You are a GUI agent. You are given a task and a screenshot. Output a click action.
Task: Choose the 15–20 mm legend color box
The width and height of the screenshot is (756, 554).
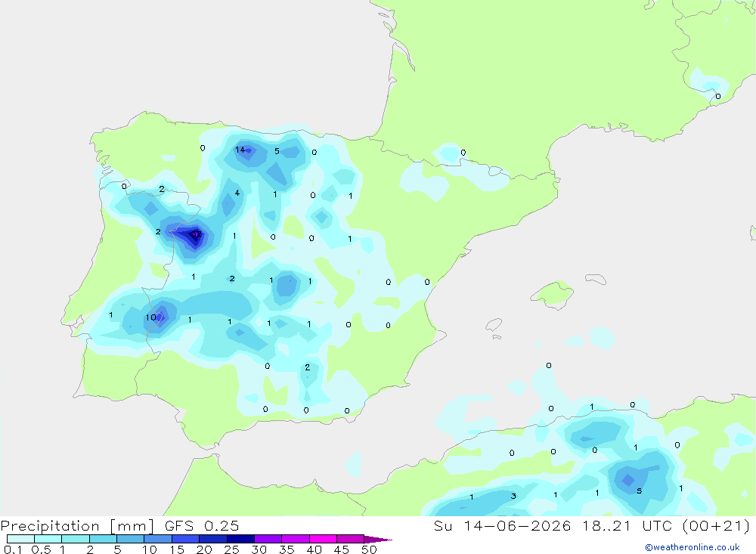[186, 539]
